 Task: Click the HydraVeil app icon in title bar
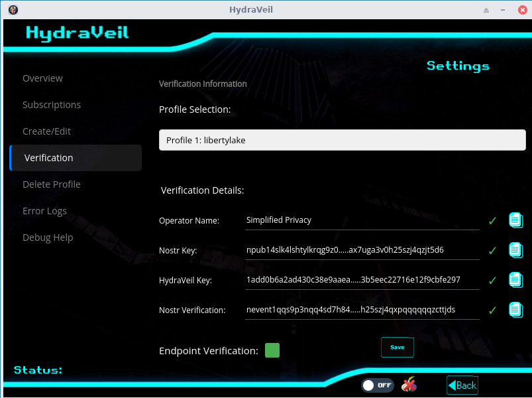click(x=13, y=10)
